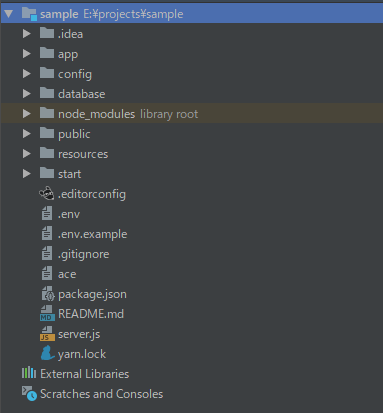The image size is (383, 413).
Task: Select the ace file name
Action: tap(67, 274)
